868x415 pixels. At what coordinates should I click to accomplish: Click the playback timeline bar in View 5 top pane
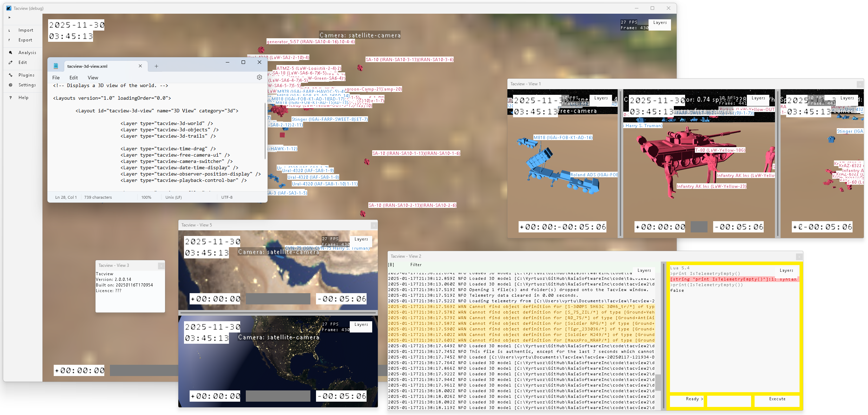click(x=278, y=299)
